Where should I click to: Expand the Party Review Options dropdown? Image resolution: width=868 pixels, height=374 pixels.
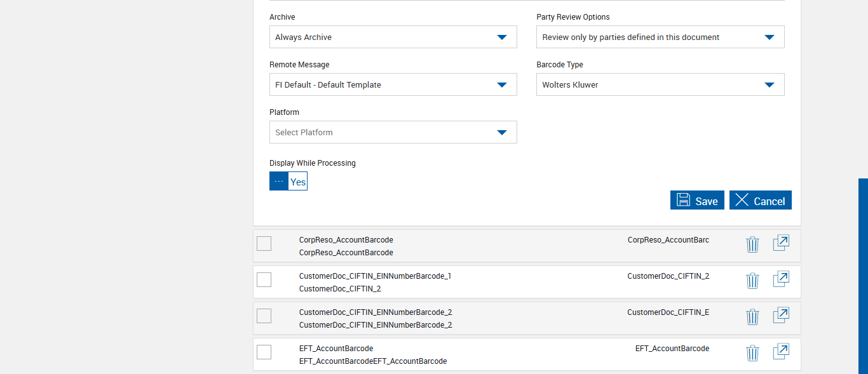[660, 37]
